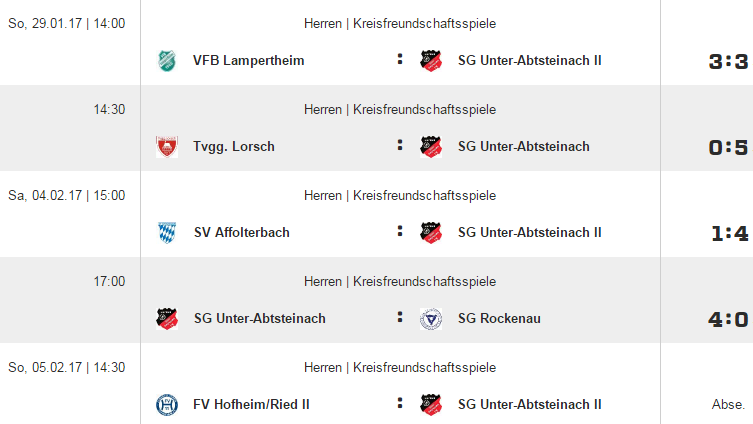Screen dimensions: 753x424
Task: Click the VFB Lampertheim green club crest
Action: click(167, 61)
